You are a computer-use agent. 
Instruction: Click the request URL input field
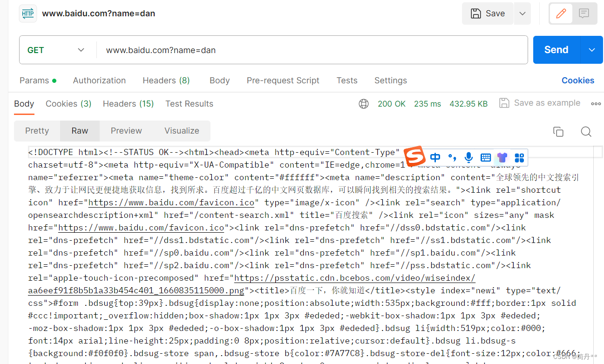(x=312, y=50)
